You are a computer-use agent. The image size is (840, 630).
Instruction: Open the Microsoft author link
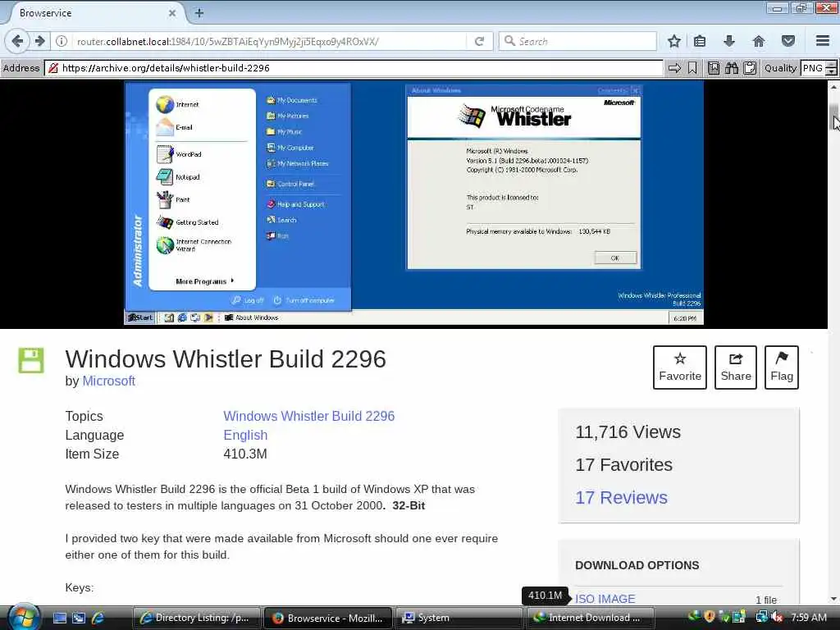click(x=109, y=381)
